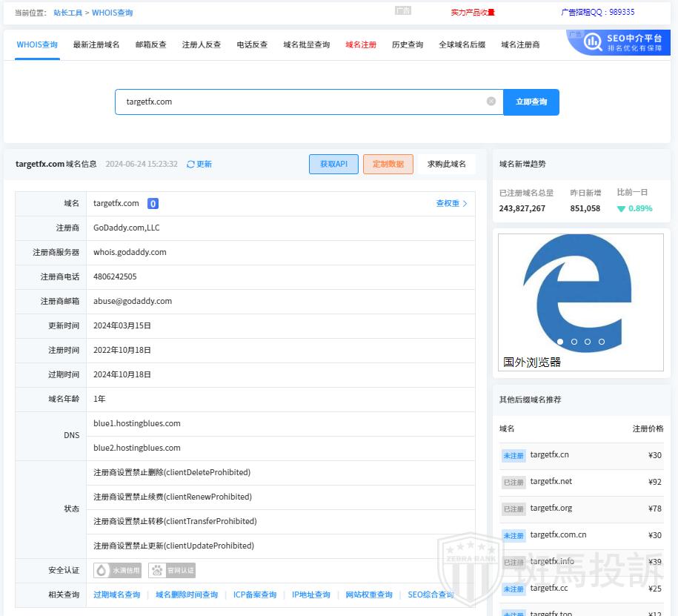678x616 pixels.
Task: Click the 获取API button
Action: 333,164
